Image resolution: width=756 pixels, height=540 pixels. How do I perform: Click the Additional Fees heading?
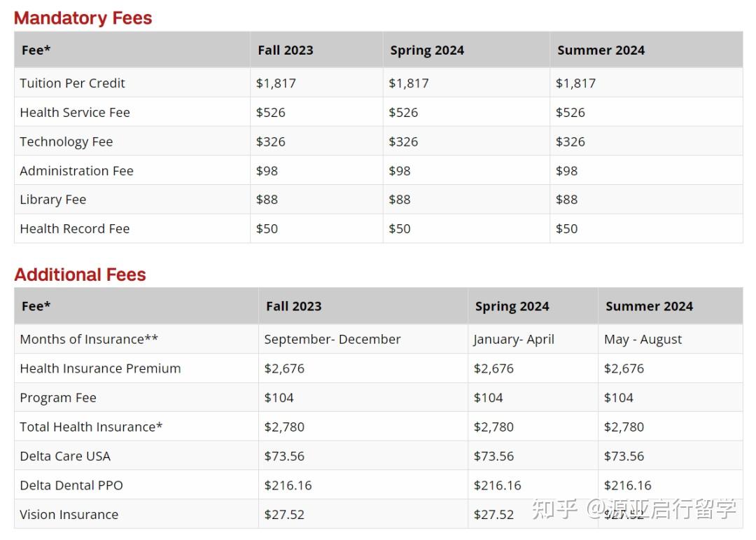[x=80, y=275]
